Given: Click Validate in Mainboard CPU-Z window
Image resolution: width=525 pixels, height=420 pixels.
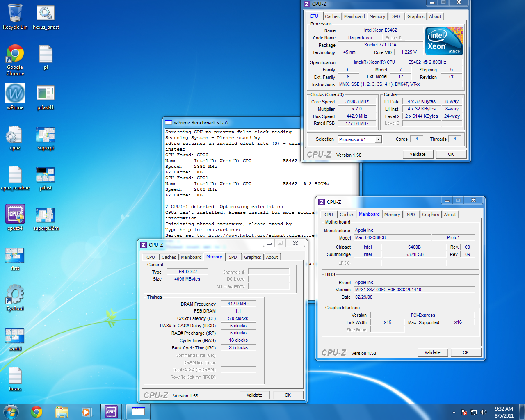Looking at the screenshot, I should (432, 352).
